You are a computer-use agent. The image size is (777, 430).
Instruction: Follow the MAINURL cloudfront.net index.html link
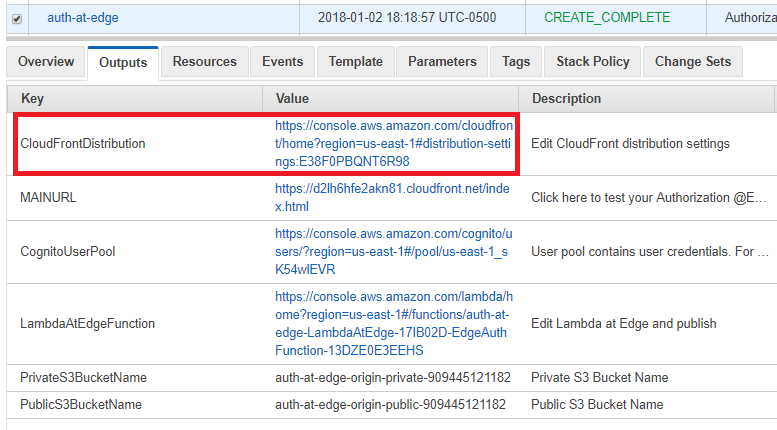click(392, 198)
